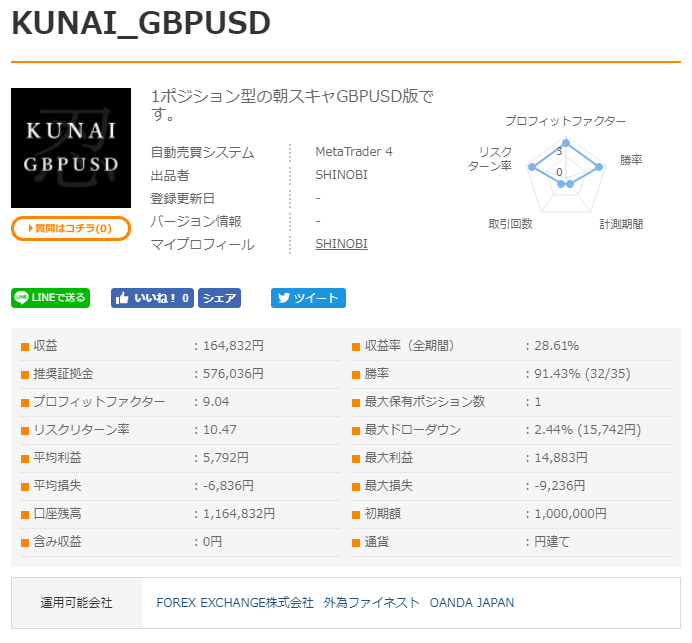692x643 pixels.
Task: Click the 計測期間 radar chart label
Action: point(621,224)
